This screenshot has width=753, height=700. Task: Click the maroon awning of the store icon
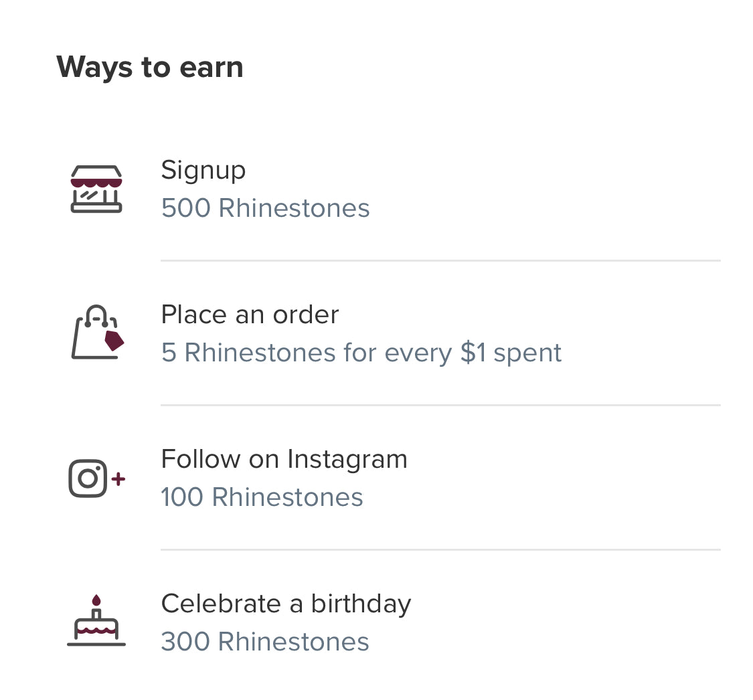click(96, 181)
